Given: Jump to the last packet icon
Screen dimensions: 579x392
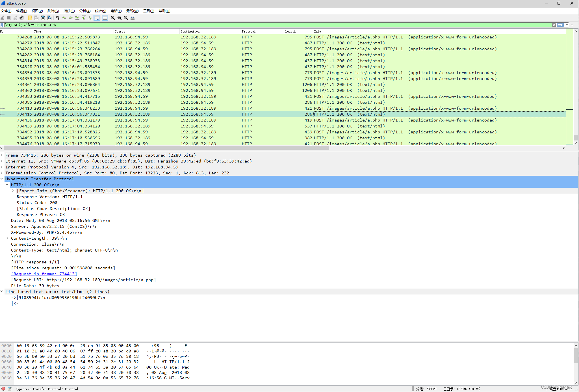Looking at the screenshot, I should pos(90,18).
